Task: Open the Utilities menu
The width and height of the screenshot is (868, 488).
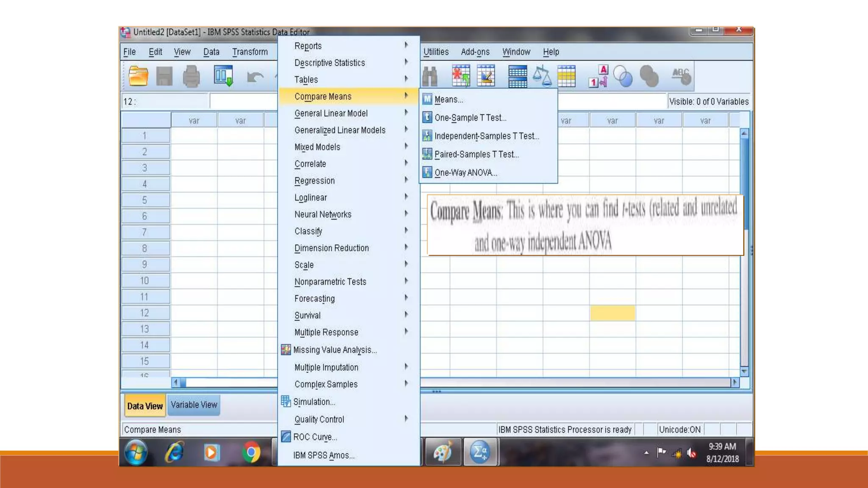Action: [435, 52]
